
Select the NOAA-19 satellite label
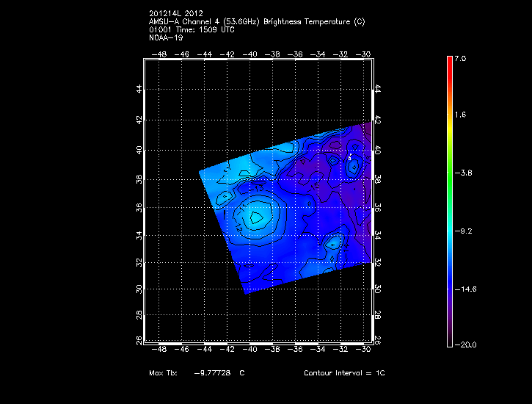pyautogui.click(x=164, y=38)
